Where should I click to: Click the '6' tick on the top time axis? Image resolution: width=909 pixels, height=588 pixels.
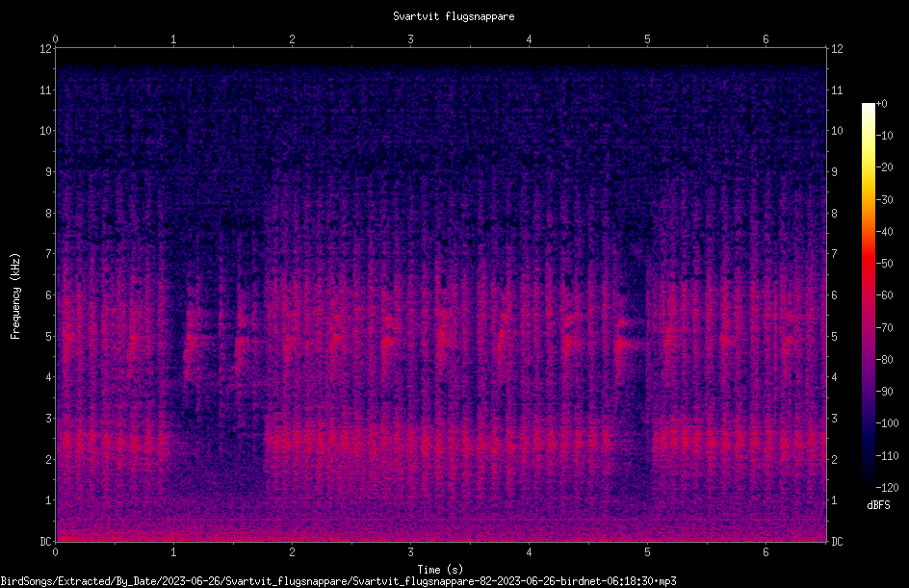pyautogui.click(x=766, y=39)
